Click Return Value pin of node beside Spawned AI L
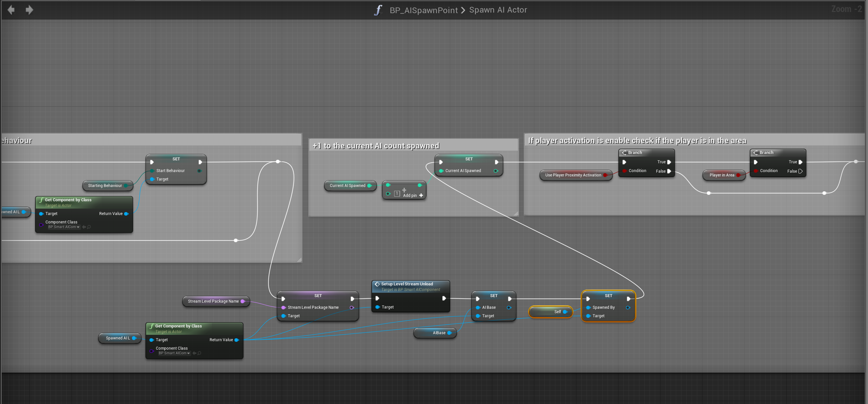This screenshot has height=404, width=868. [236, 340]
